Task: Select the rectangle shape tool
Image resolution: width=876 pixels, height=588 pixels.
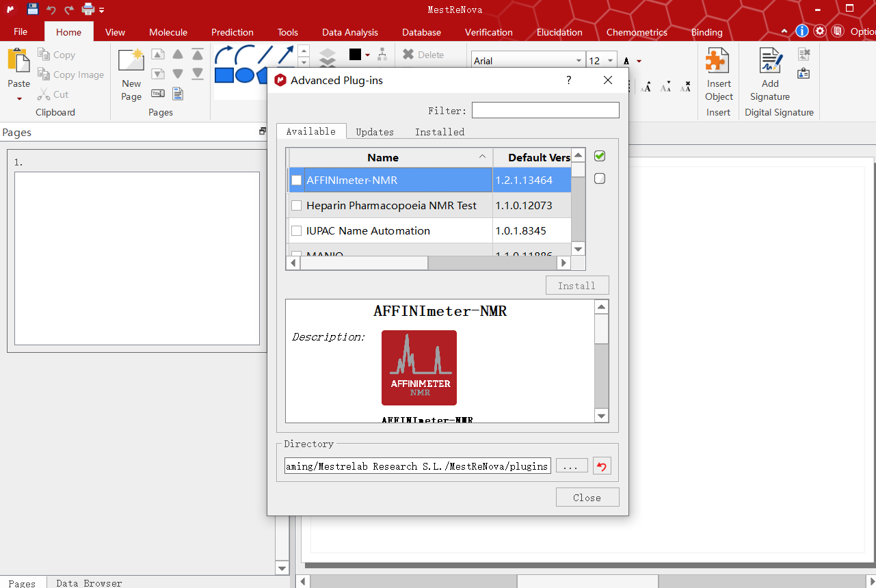Action: [x=224, y=75]
